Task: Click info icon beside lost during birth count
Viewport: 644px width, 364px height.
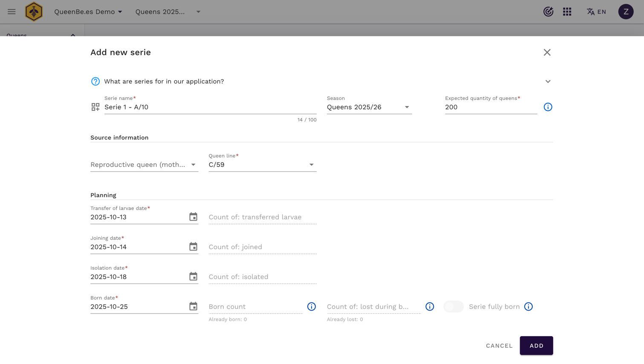Action: 430,306
